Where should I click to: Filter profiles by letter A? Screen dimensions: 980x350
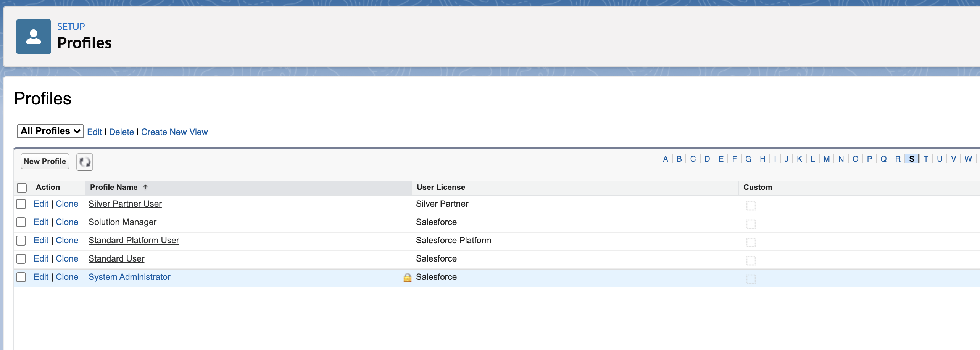point(665,159)
